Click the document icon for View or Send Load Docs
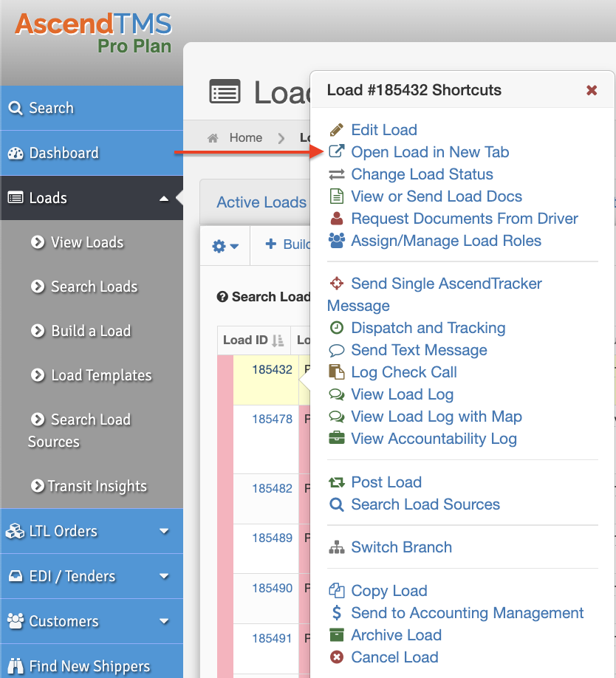This screenshot has width=616, height=678. click(x=336, y=196)
